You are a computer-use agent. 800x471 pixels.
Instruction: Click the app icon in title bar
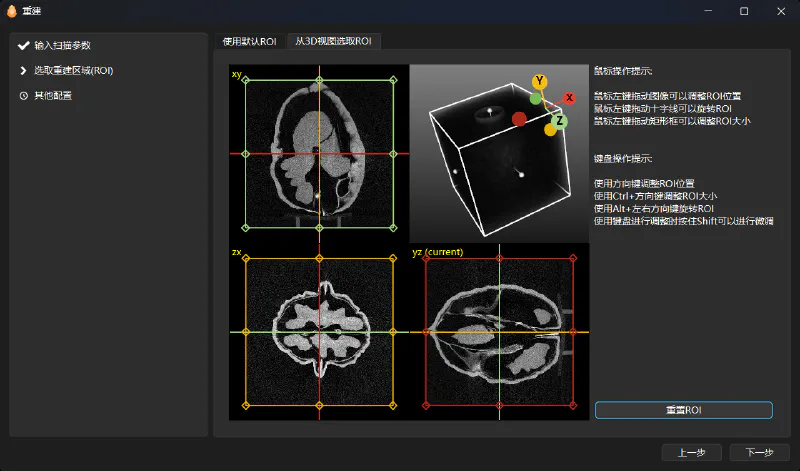(11, 11)
